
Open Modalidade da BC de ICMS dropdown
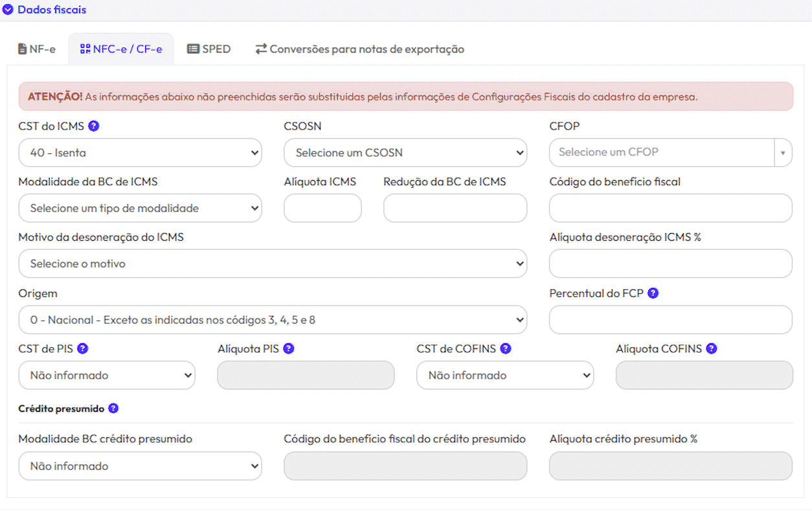coord(140,208)
